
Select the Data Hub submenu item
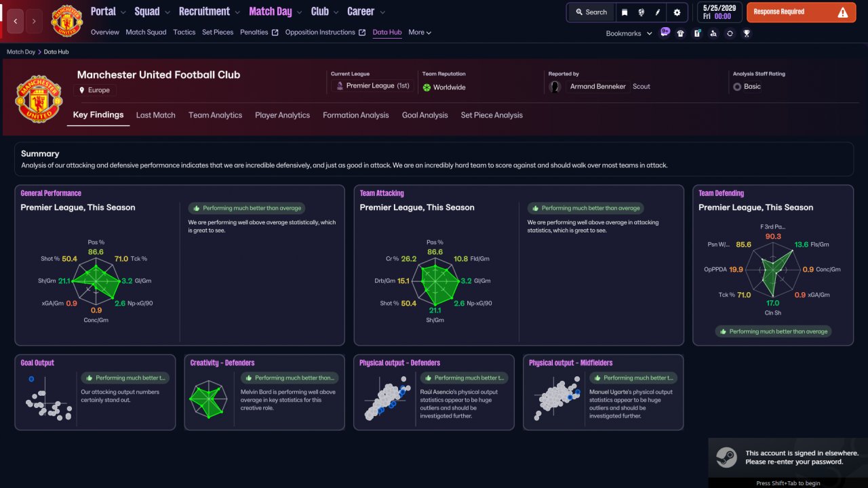click(x=387, y=32)
